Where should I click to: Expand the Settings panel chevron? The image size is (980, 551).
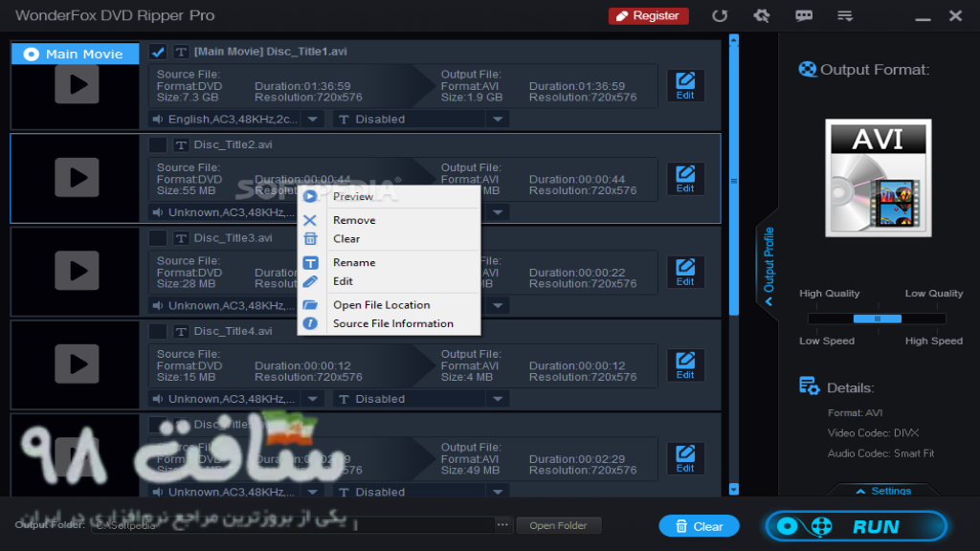click(x=860, y=491)
